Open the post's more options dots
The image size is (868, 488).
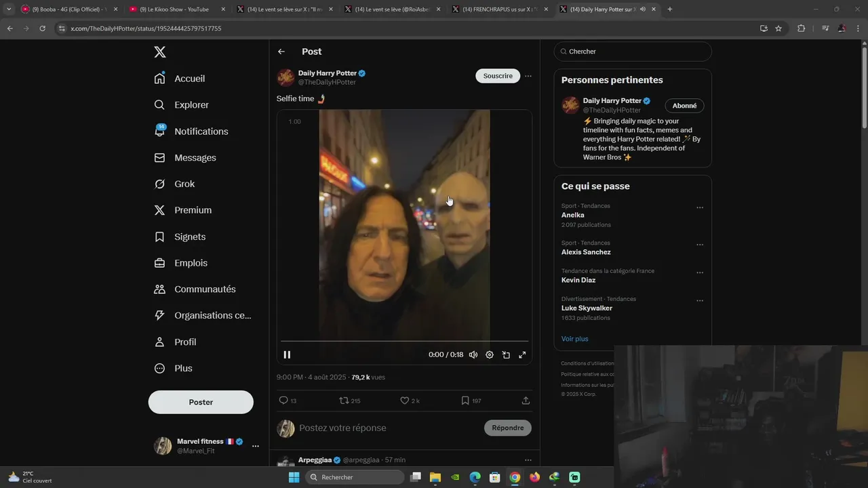click(528, 76)
